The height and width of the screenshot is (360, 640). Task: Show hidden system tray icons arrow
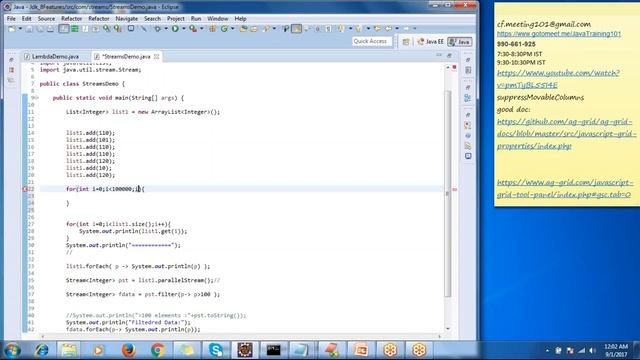[547, 351]
